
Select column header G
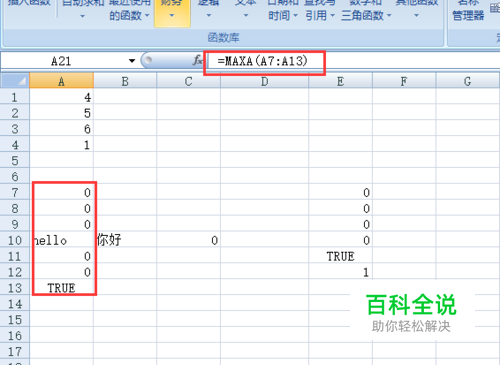[x=467, y=81]
